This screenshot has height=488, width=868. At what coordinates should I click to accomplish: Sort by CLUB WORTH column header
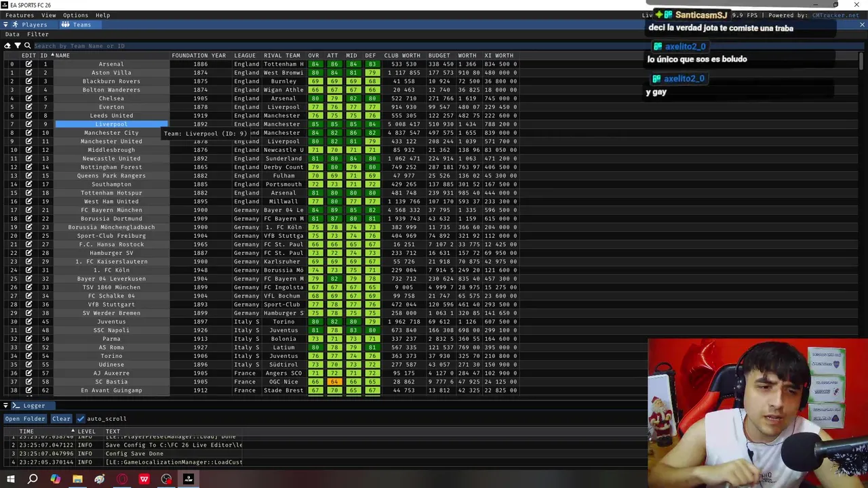[x=402, y=56]
